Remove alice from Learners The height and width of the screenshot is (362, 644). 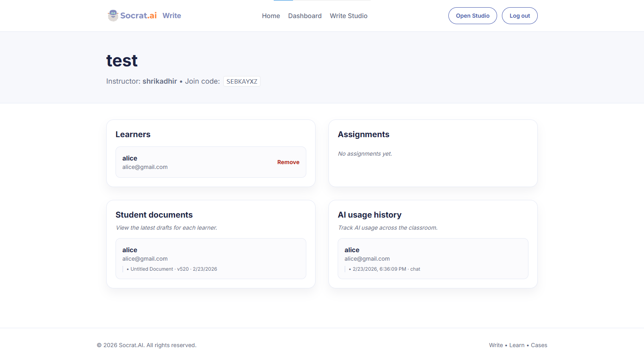(288, 162)
